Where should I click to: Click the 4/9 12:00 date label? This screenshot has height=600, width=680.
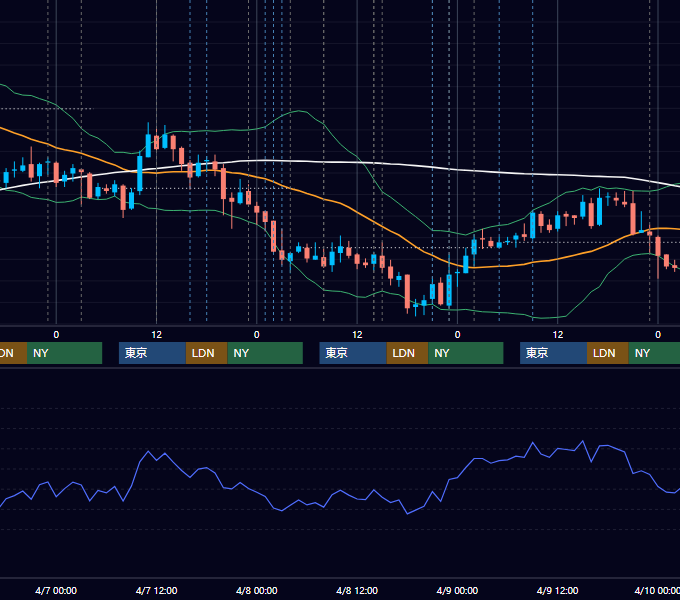pos(557,590)
